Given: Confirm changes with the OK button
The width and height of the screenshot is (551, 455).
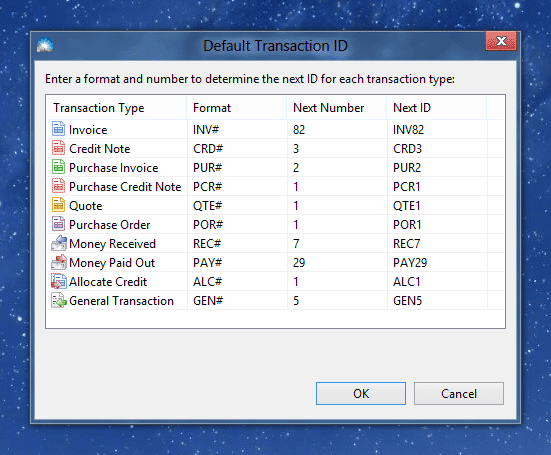Looking at the screenshot, I should (361, 394).
